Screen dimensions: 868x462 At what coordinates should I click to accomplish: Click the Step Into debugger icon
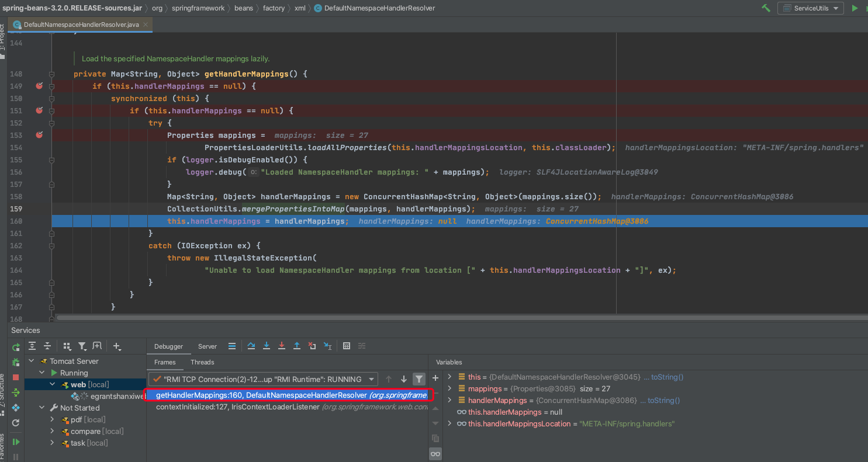coord(267,346)
